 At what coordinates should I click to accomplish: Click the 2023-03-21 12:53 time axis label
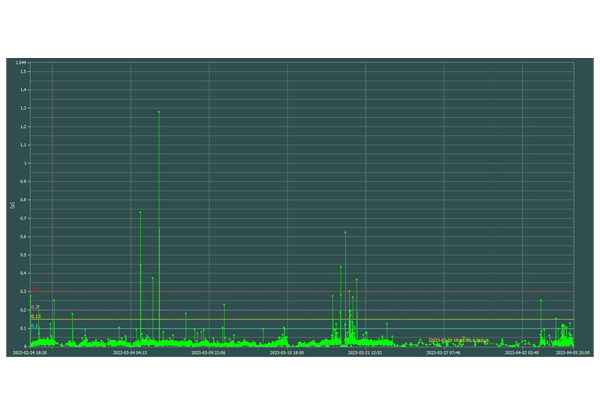coord(365,353)
